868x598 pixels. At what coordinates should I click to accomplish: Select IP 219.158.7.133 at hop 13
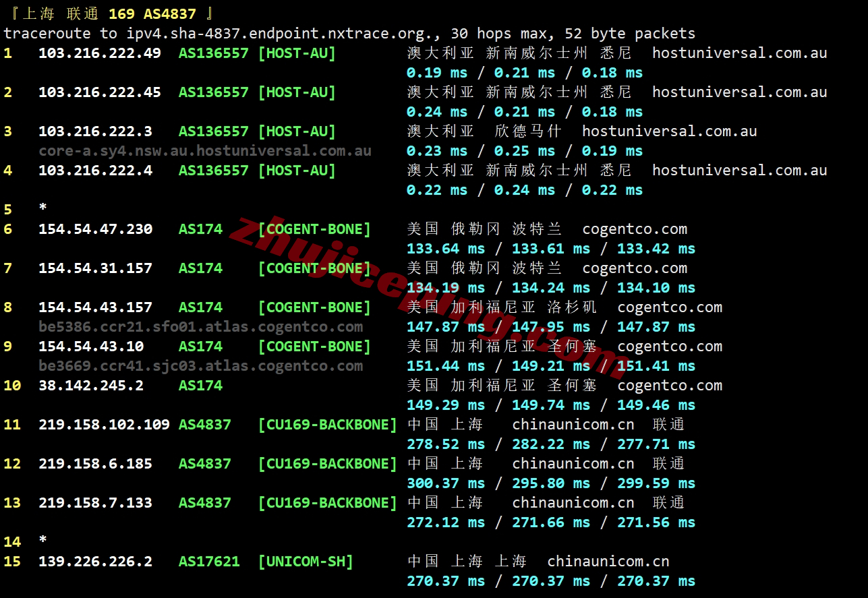coord(95,503)
